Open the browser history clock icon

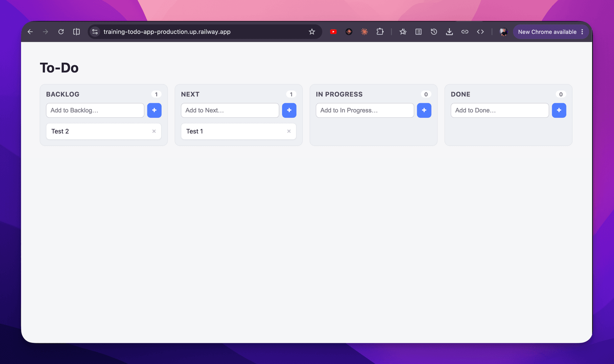[434, 32]
